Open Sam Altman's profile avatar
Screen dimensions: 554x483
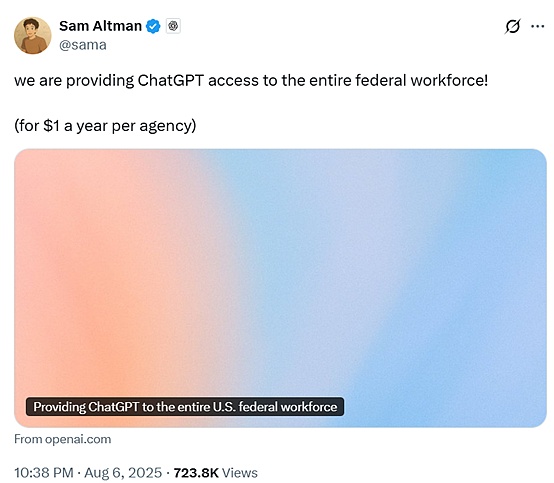point(33,35)
